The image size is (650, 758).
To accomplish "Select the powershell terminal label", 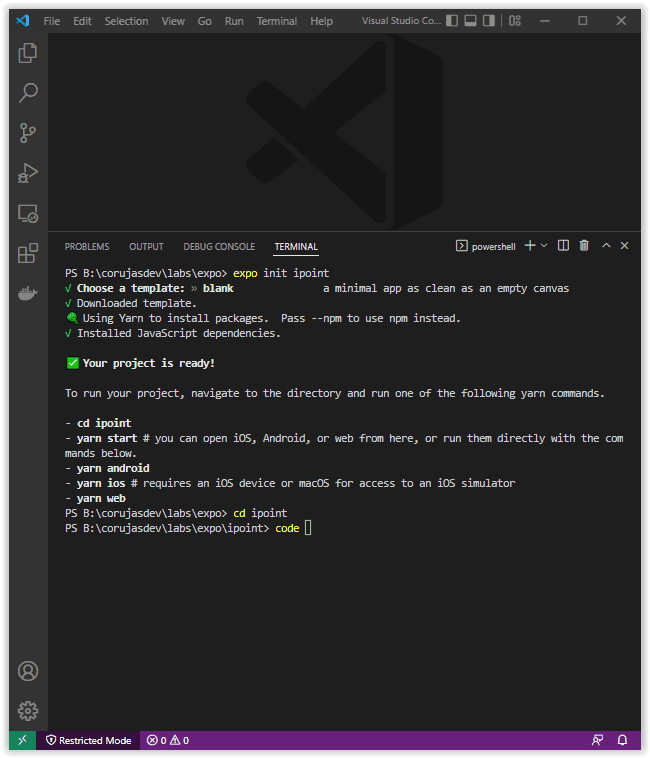I will coord(486,247).
